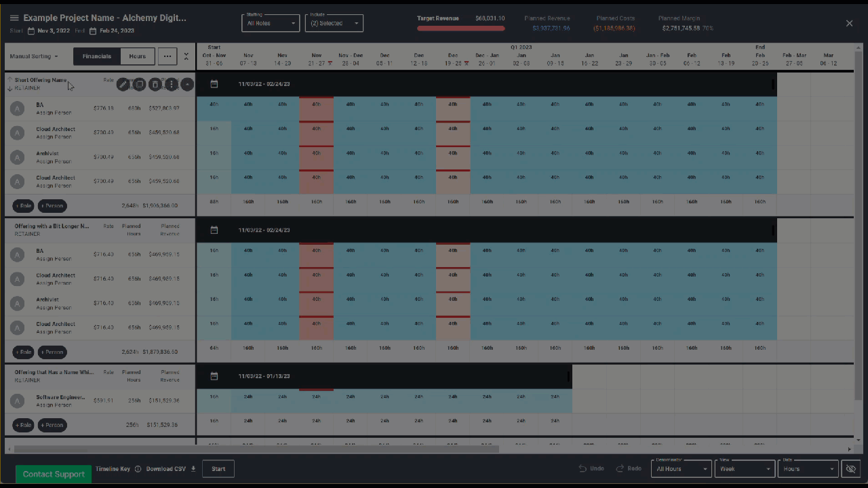Switch to the Hours view toggle
Image resolution: width=868 pixels, height=488 pixels.
pos(138,56)
